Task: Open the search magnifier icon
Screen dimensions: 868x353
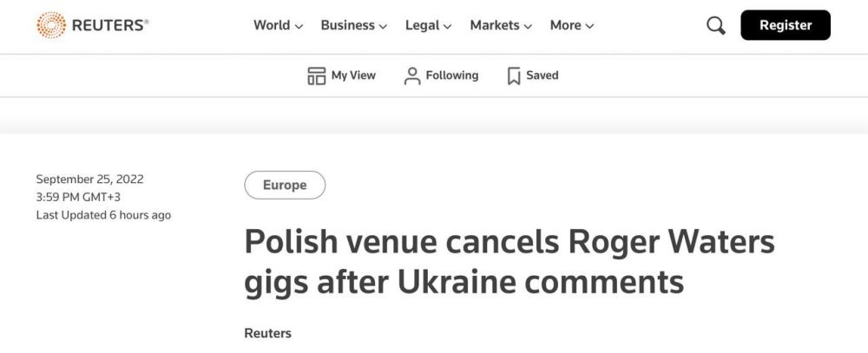Action: pyautogui.click(x=716, y=26)
